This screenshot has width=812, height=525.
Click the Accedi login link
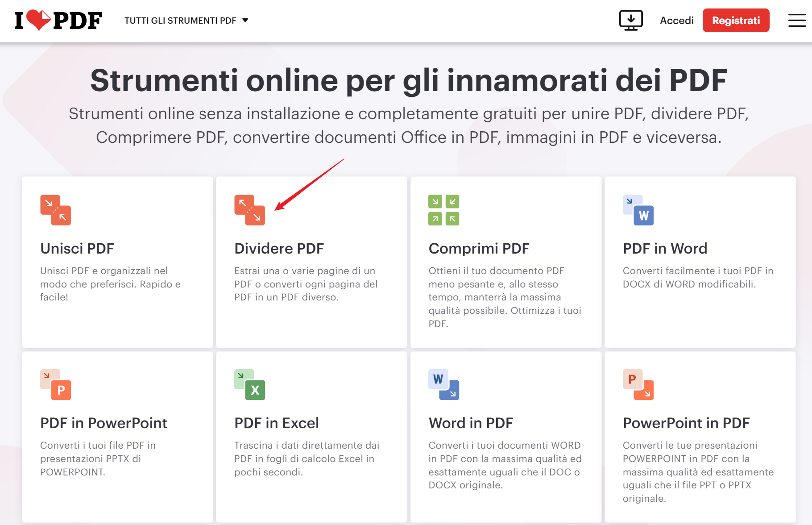coord(676,20)
